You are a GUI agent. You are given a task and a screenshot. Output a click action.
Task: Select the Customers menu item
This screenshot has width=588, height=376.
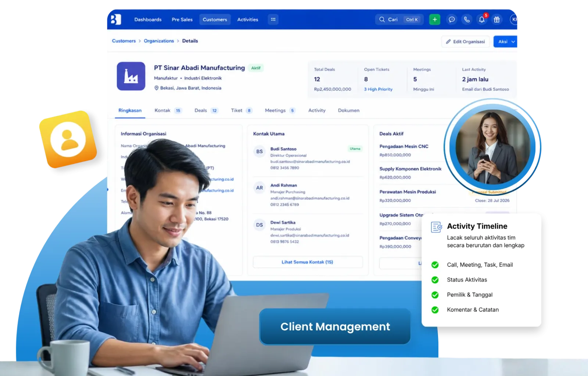215,19
